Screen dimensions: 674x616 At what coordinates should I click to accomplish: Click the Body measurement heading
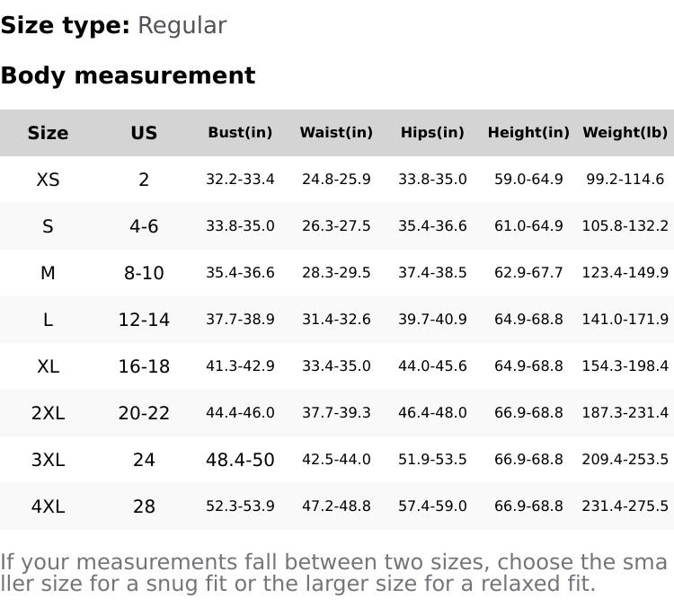coord(128,75)
